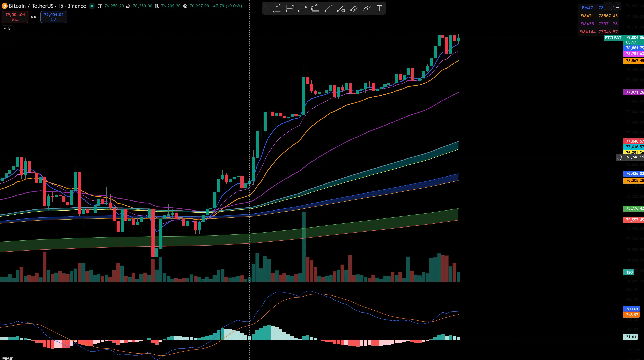Screen dimensions: 644x360
Task: Click the blue 79,004.05 buy button
Action: click(53, 17)
